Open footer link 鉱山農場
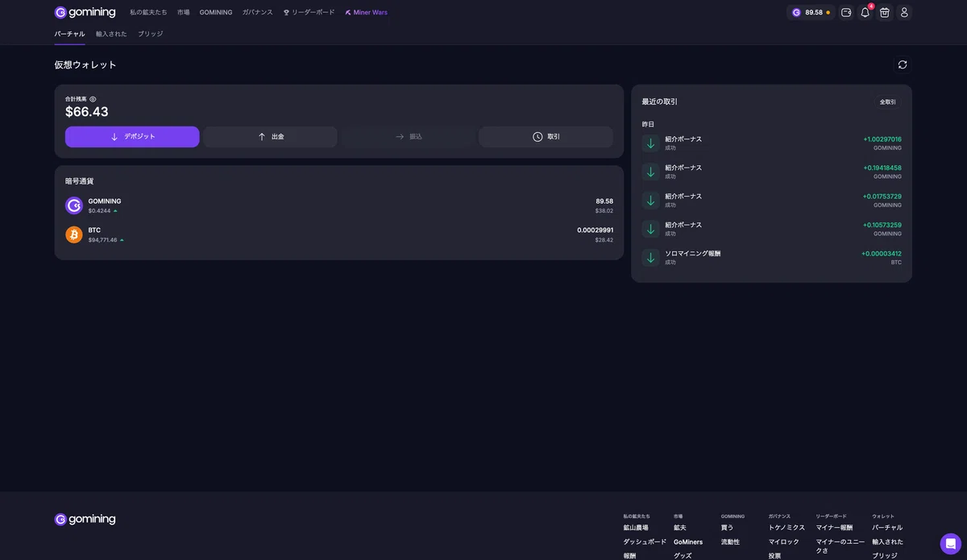Screen dimensions: 967x560 (x=636, y=528)
